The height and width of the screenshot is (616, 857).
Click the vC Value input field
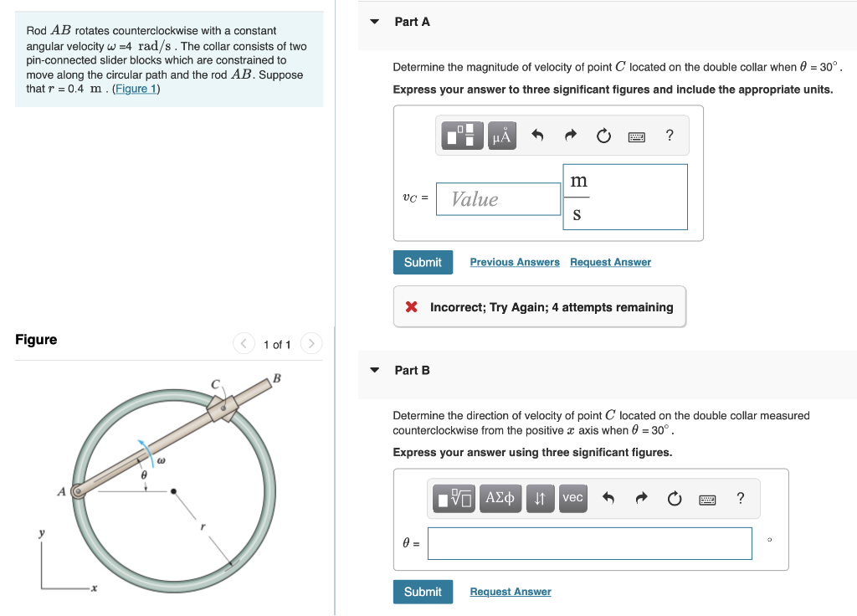point(498,198)
